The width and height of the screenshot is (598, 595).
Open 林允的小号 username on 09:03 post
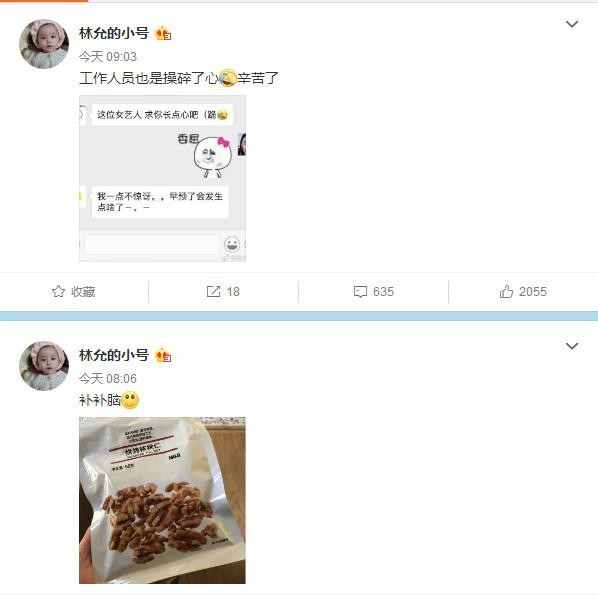(114, 33)
